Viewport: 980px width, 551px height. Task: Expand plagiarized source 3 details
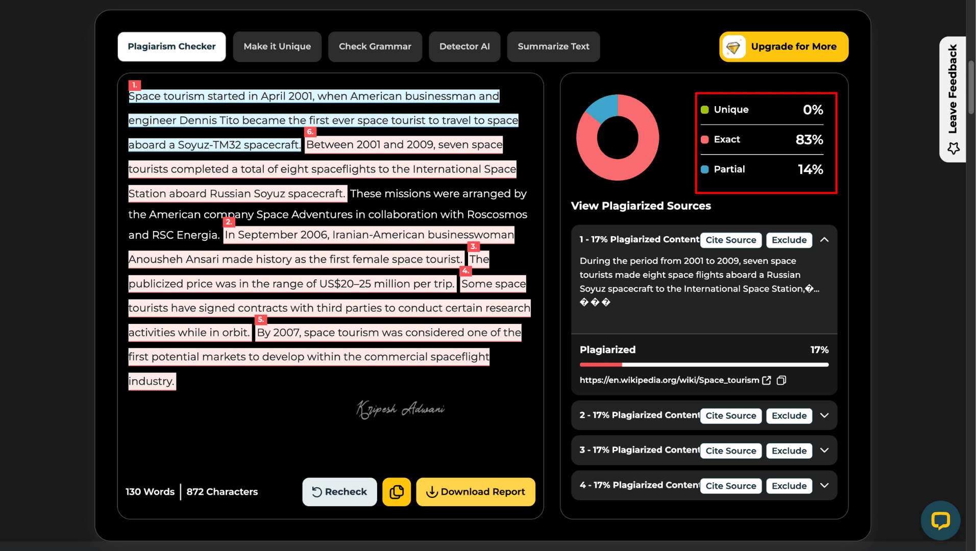pyautogui.click(x=824, y=450)
